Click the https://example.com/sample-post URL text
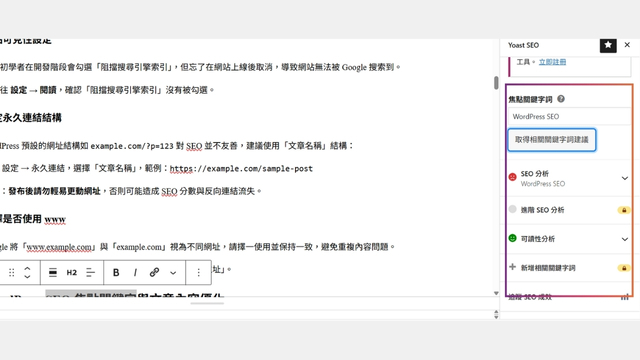Image resolution: width=640 pixels, height=360 pixels. point(241,169)
